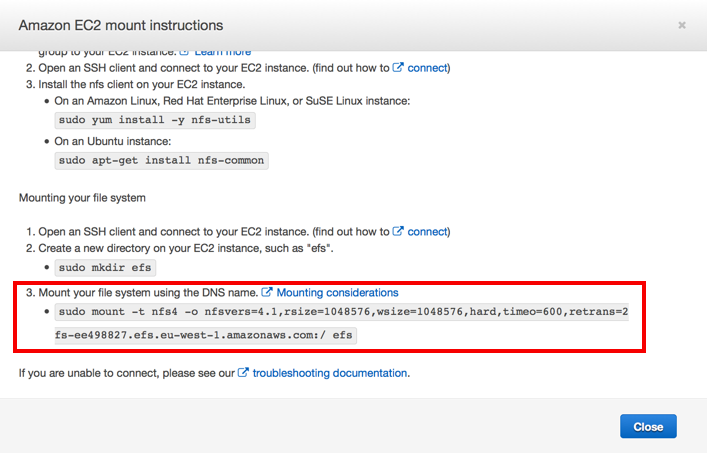Click the Mounting your file system heading
This screenshot has width=707, height=453.
point(82,198)
